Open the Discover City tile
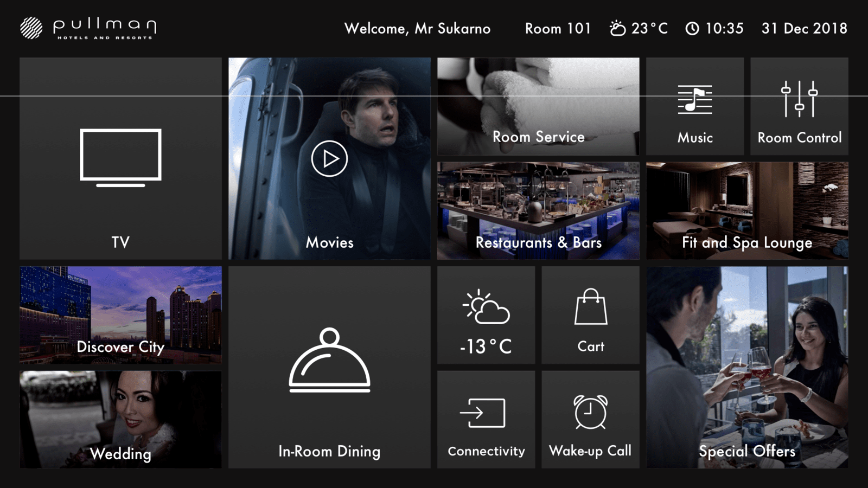The image size is (868, 488). [120, 315]
